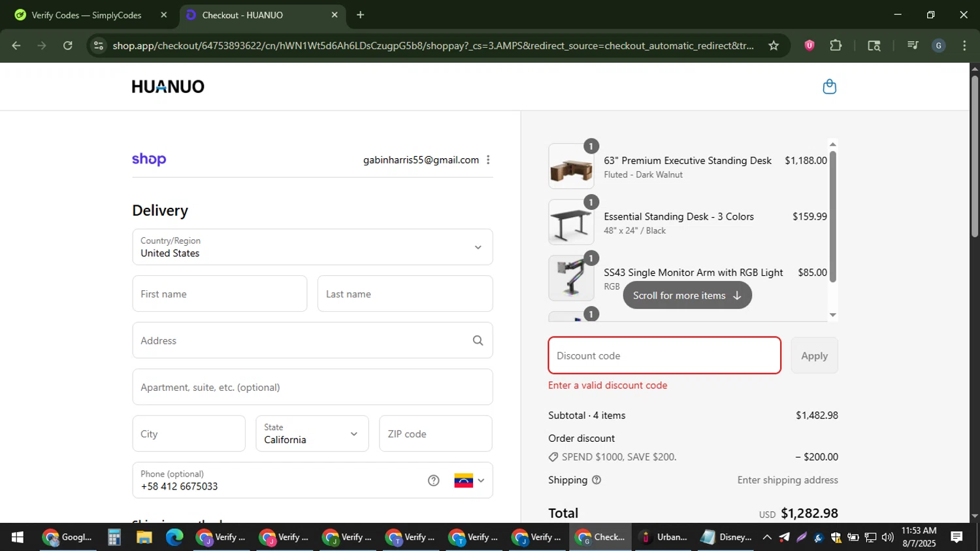Click the 63" Premium Executive Standing Desk title
Image resolution: width=980 pixels, height=551 pixels.
point(687,161)
